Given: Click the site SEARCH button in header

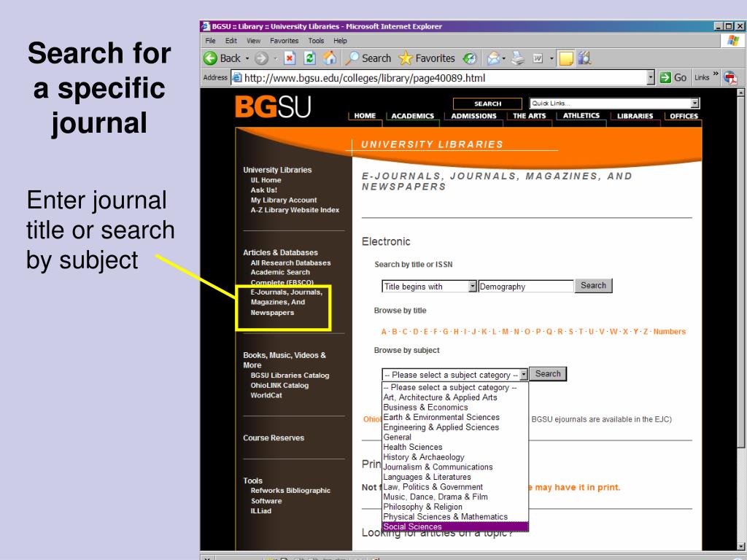Looking at the screenshot, I should pos(487,104).
